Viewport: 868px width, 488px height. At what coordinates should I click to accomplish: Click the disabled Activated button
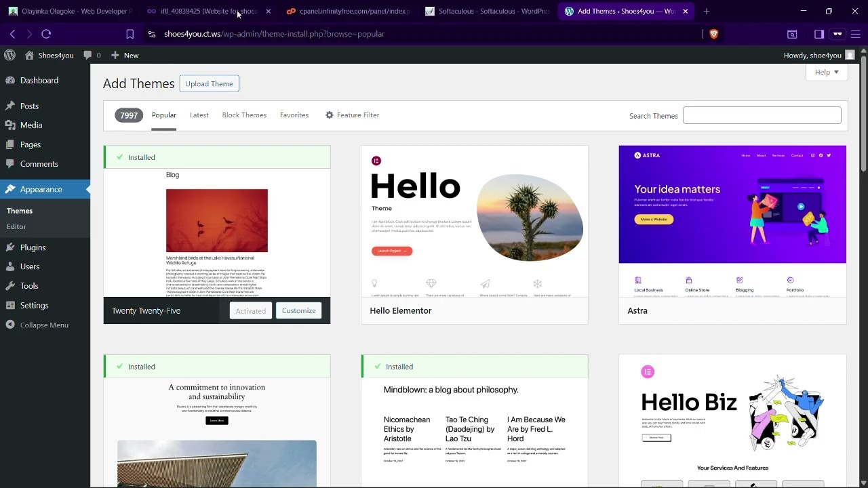pyautogui.click(x=251, y=311)
